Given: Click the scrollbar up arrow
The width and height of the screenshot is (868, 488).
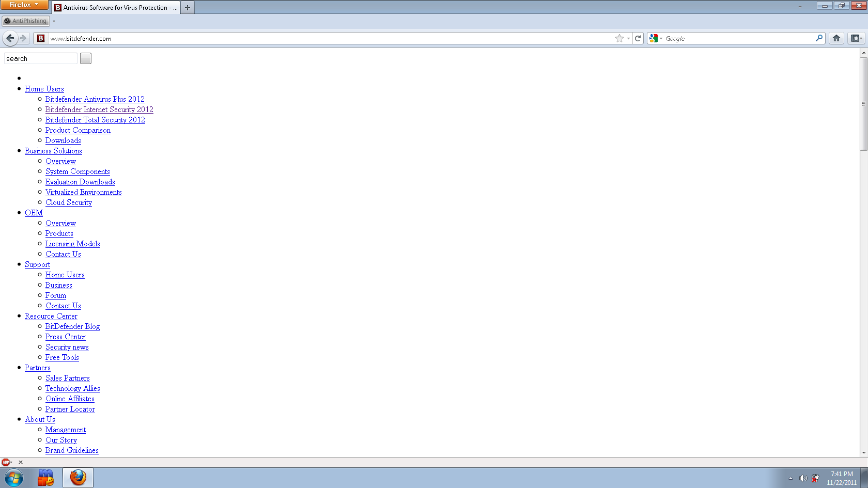Looking at the screenshot, I should pos(863,52).
